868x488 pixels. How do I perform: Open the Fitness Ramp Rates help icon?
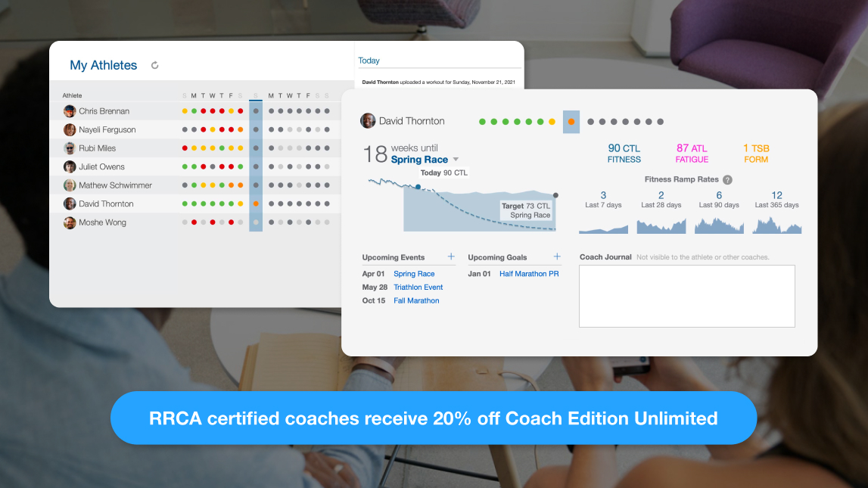[727, 180]
